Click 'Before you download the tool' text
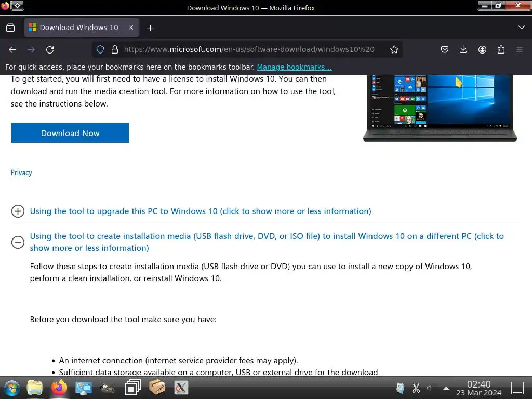532x399 pixels. 123,320
